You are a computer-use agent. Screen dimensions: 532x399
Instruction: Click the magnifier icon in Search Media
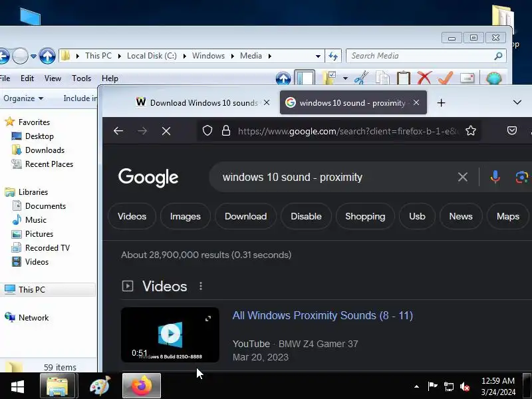coord(498,56)
